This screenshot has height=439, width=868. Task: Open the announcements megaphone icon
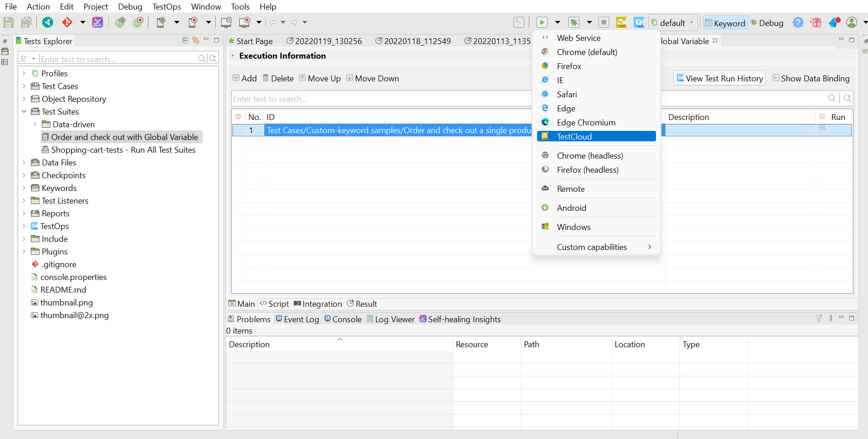pyautogui.click(x=834, y=22)
